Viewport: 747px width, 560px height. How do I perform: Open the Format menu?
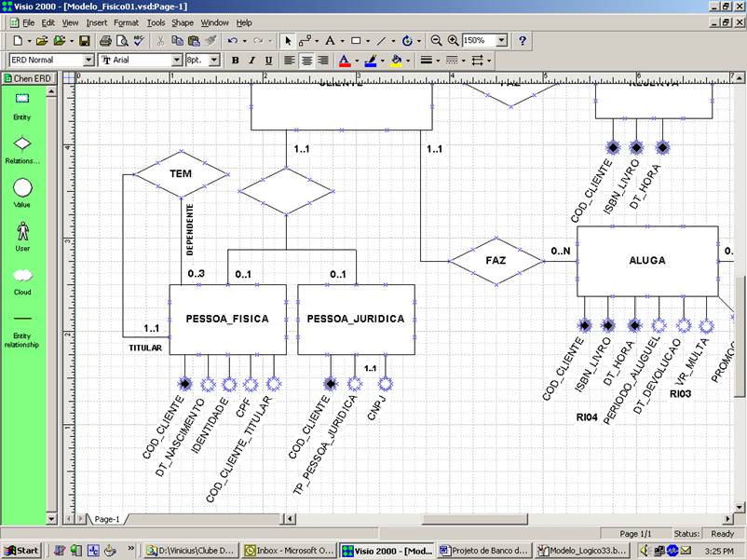(x=126, y=22)
